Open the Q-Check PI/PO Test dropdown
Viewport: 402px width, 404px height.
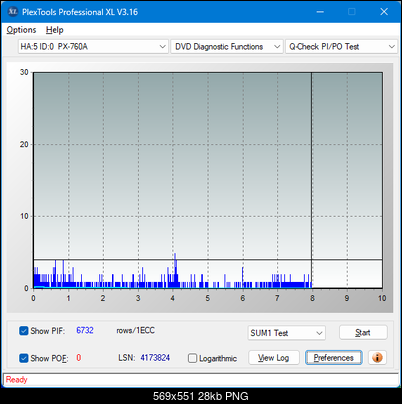[341, 46]
